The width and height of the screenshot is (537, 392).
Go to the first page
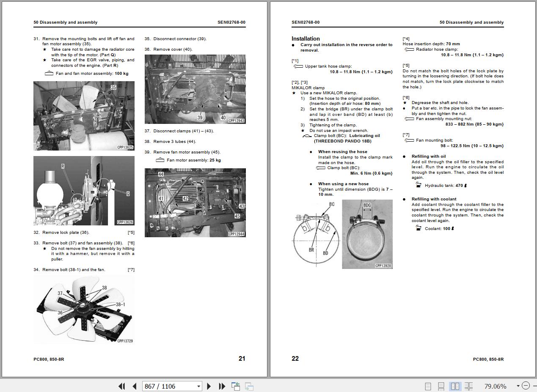coord(122,386)
